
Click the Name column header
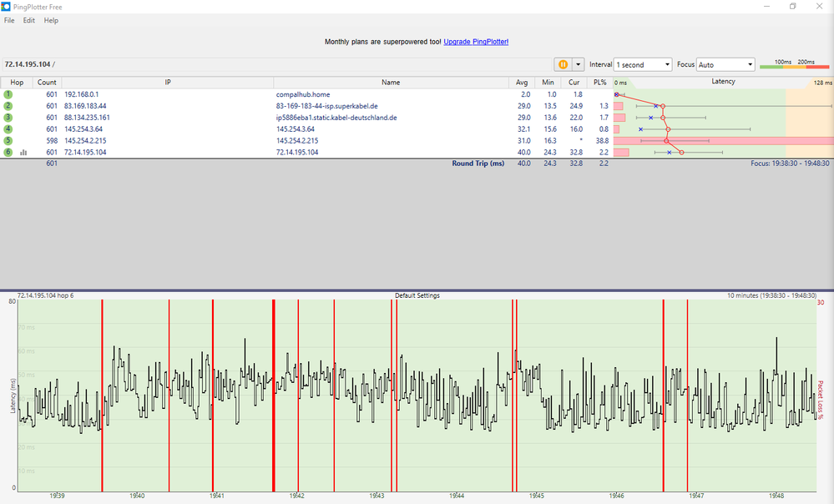click(391, 83)
